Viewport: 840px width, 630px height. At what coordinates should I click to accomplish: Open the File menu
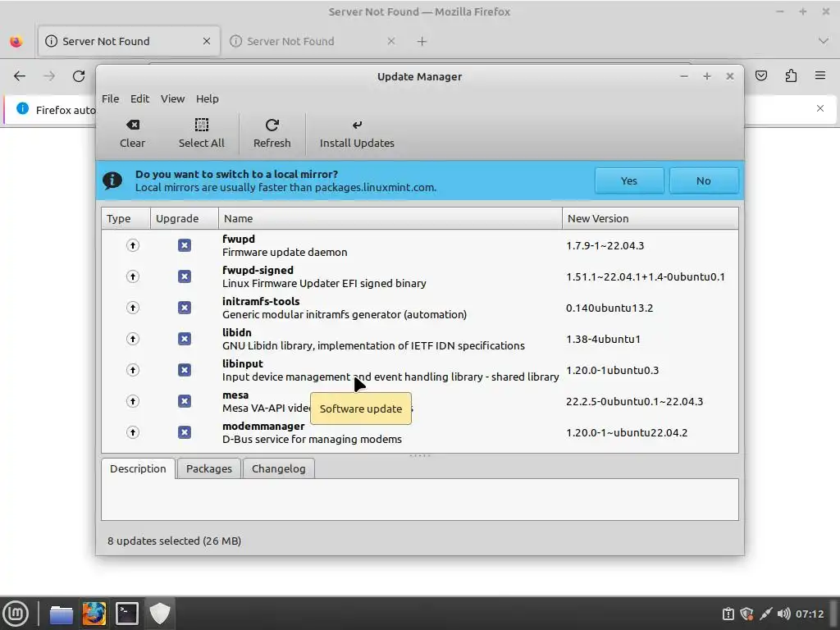[x=111, y=98]
